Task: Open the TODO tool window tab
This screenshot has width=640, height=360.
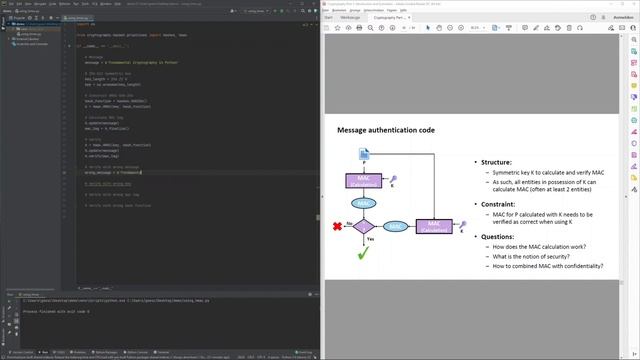Action: tap(59, 352)
